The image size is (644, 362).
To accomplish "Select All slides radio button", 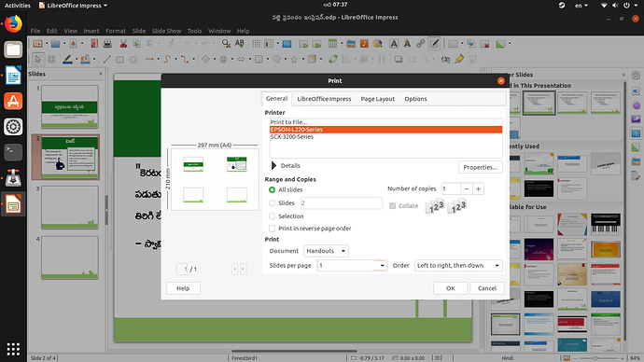I will [272, 189].
